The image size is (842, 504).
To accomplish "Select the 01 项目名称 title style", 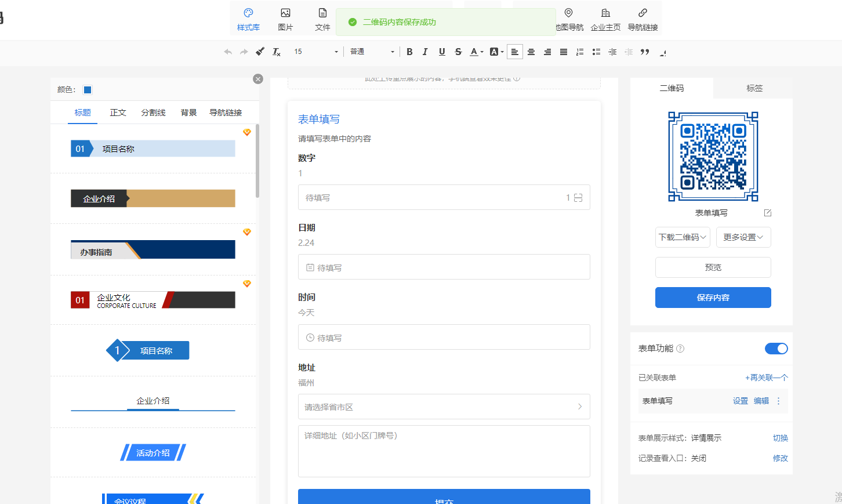I will point(153,148).
